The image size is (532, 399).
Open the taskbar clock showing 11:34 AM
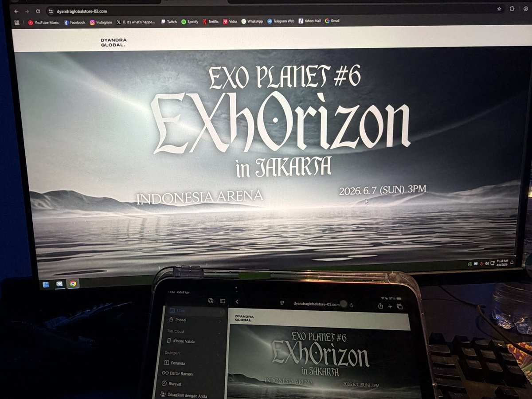[x=502, y=262]
